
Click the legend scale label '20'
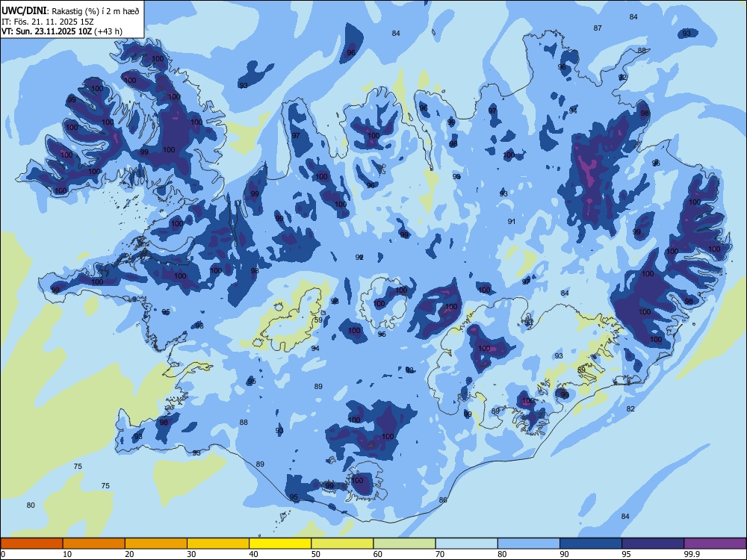pyautogui.click(x=129, y=554)
